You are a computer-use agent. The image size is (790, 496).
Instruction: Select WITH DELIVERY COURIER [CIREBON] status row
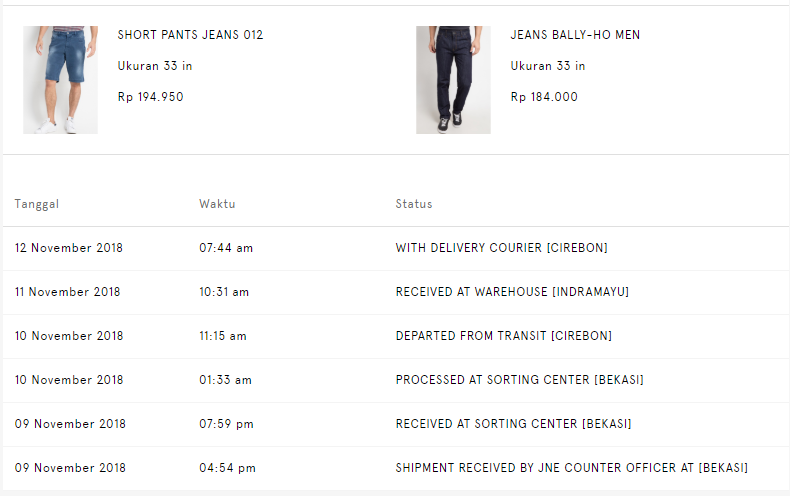[501, 248]
